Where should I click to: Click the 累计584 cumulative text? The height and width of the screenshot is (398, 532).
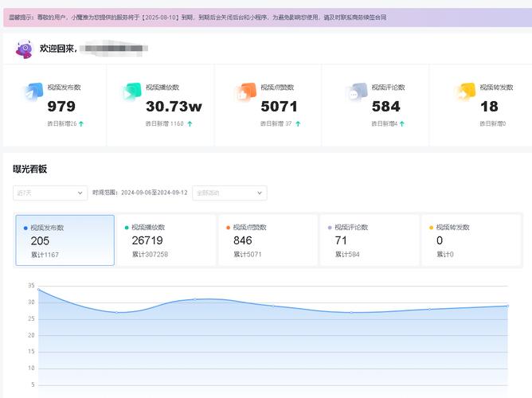(347, 254)
